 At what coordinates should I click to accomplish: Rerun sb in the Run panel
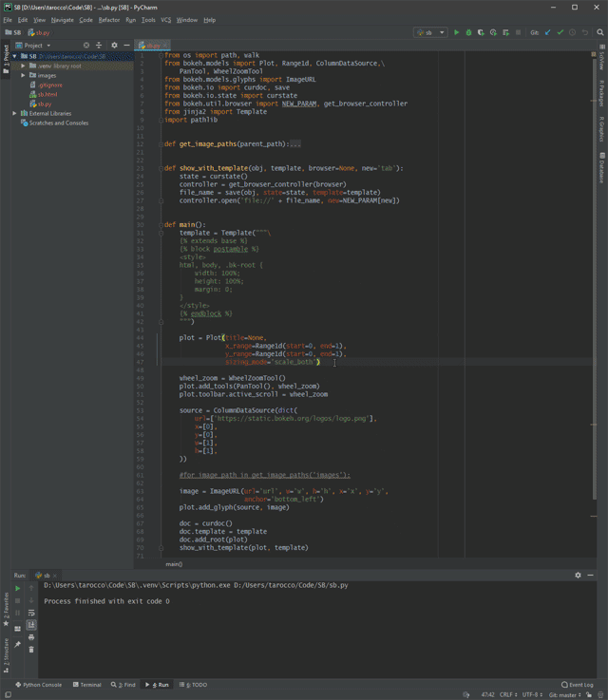coord(18,588)
